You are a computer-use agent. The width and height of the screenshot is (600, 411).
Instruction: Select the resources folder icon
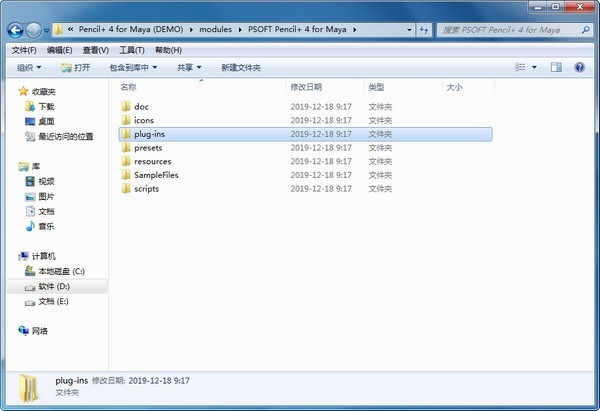pyautogui.click(x=126, y=161)
